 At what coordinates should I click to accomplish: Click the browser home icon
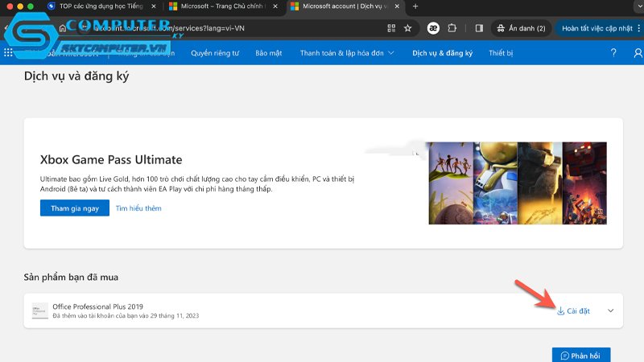63,28
